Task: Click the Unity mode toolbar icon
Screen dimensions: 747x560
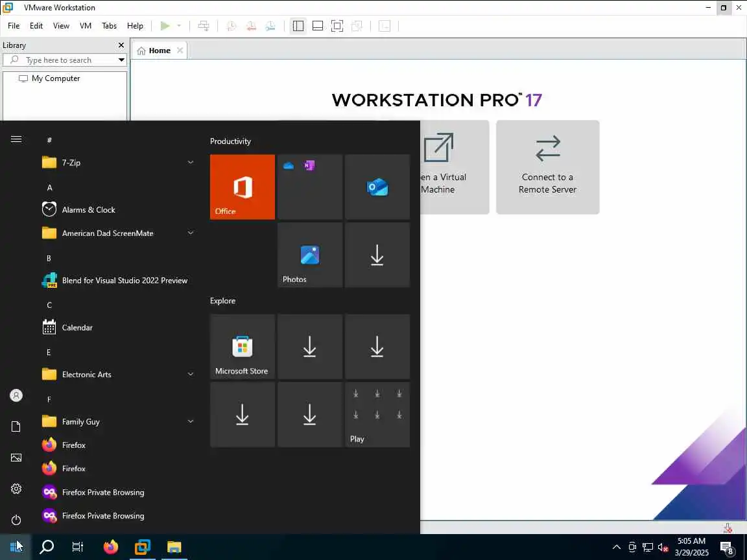Action: pyautogui.click(x=357, y=26)
